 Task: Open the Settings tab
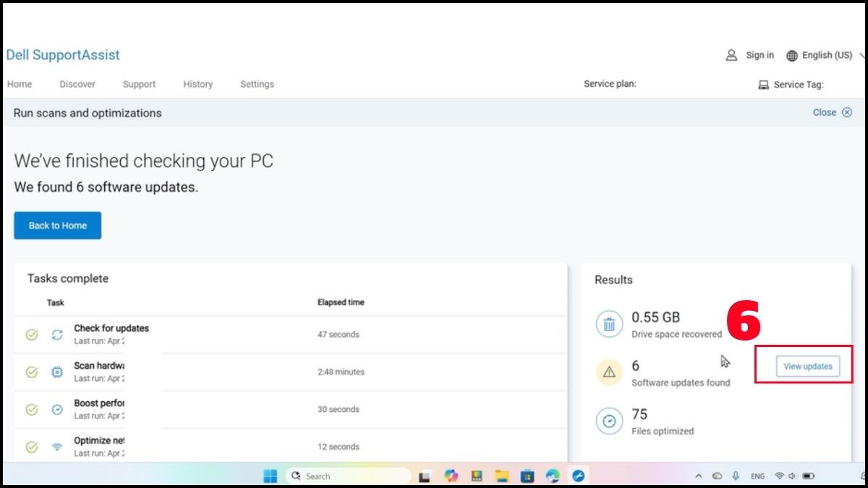[257, 85]
